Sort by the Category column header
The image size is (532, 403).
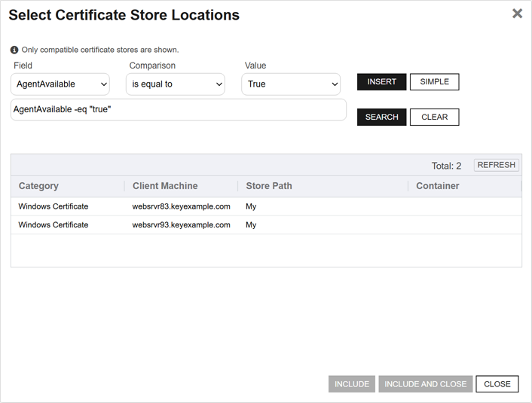[x=38, y=186]
